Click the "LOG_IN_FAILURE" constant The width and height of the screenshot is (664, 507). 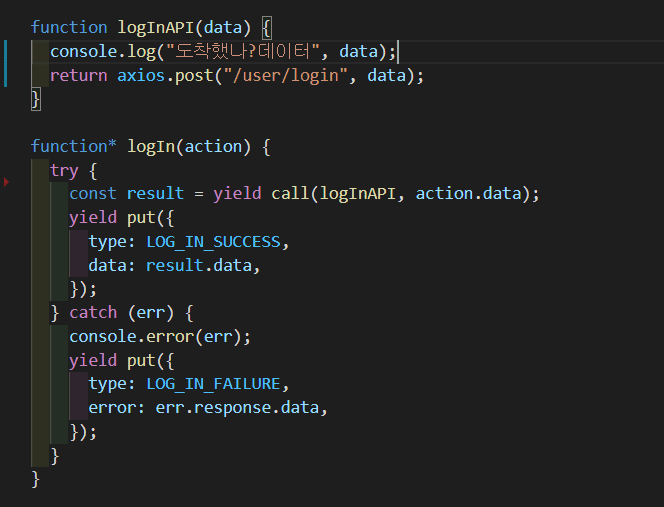tap(213, 384)
